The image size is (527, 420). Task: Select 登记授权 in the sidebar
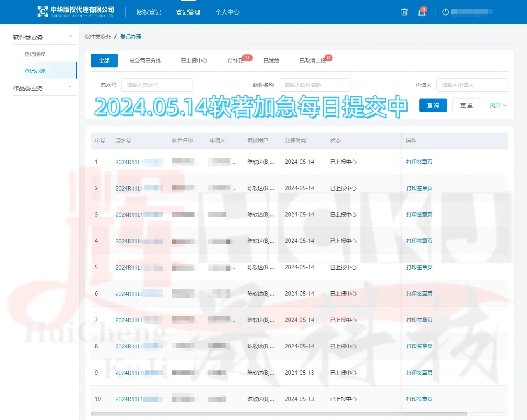[x=34, y=54]
